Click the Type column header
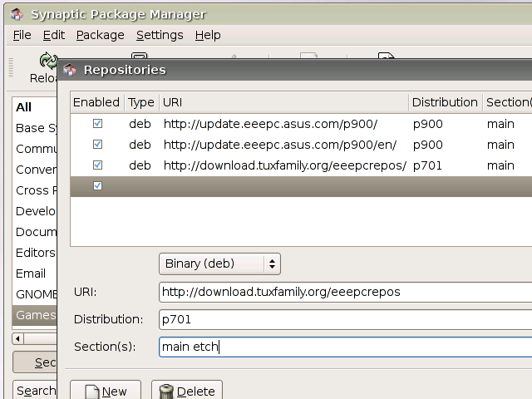The height and width of the screenshot is (399, 532). 141,102
